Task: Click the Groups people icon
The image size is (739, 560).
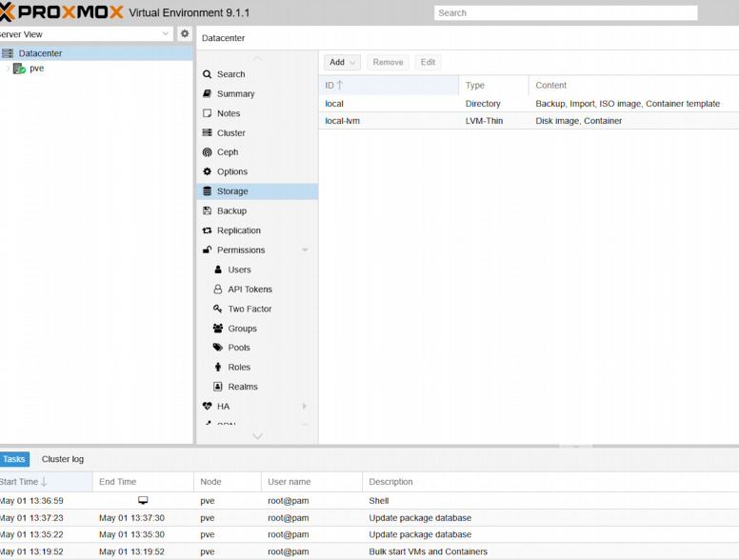Action: pos(218,328)
